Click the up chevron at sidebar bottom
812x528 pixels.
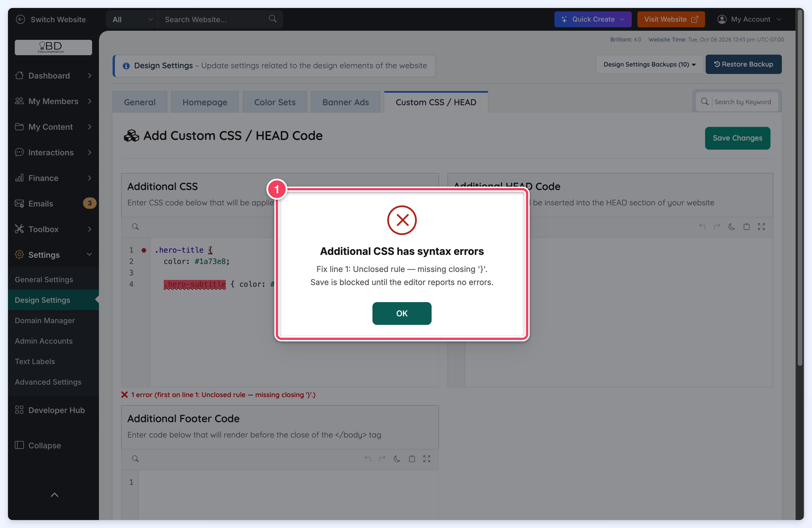click(x=54, y=494)
